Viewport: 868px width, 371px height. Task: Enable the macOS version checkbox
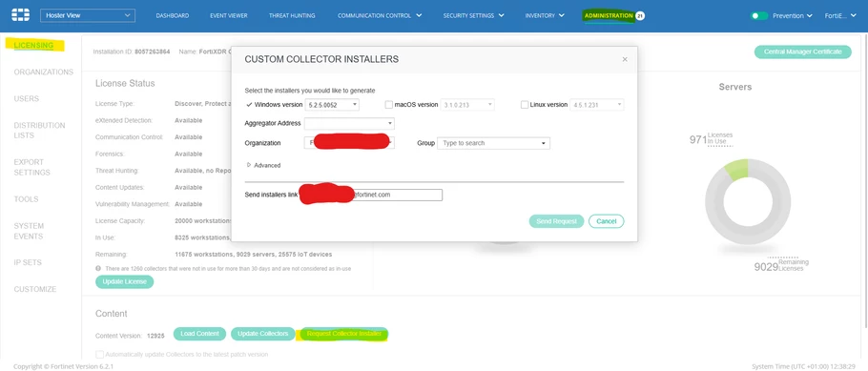click(388, 105)
